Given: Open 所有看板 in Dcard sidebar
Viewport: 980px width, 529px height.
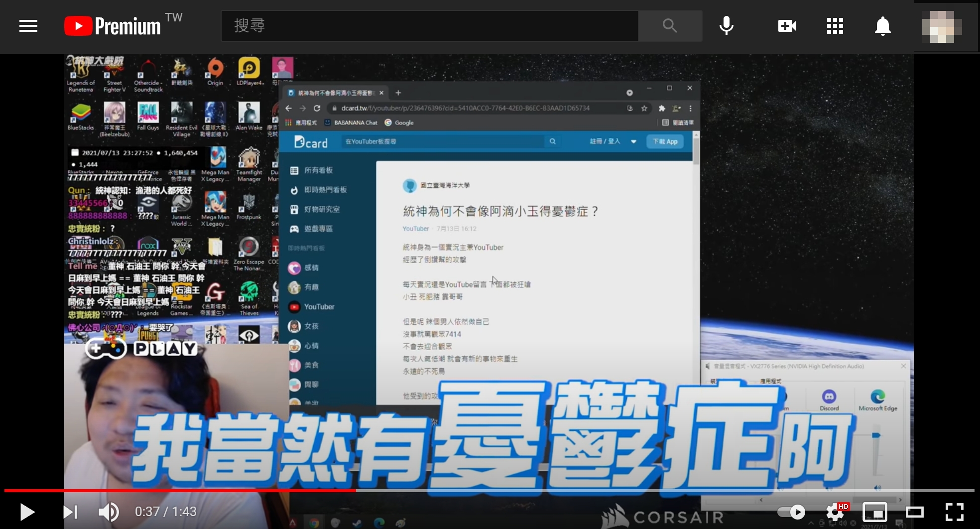Looking at the screenshot, I should point(312,170).
